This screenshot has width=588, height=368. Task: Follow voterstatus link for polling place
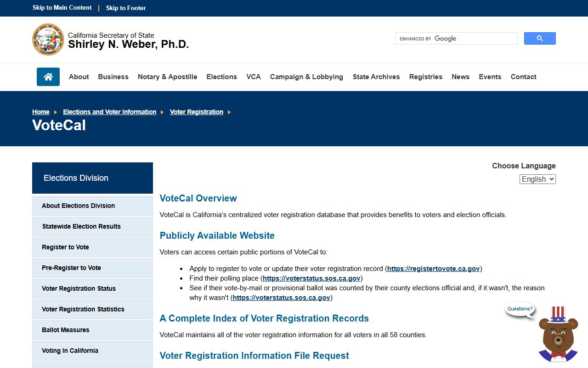coord(311,278)
